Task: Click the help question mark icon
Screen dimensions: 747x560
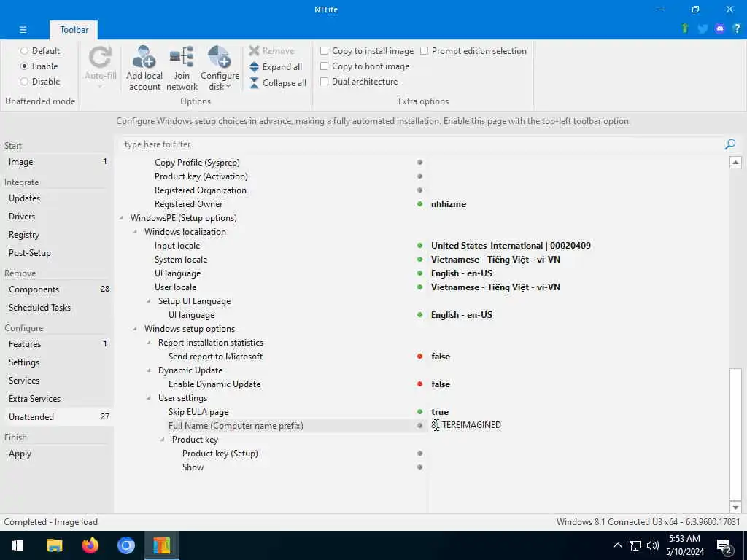Action: (x=737, y=28)
